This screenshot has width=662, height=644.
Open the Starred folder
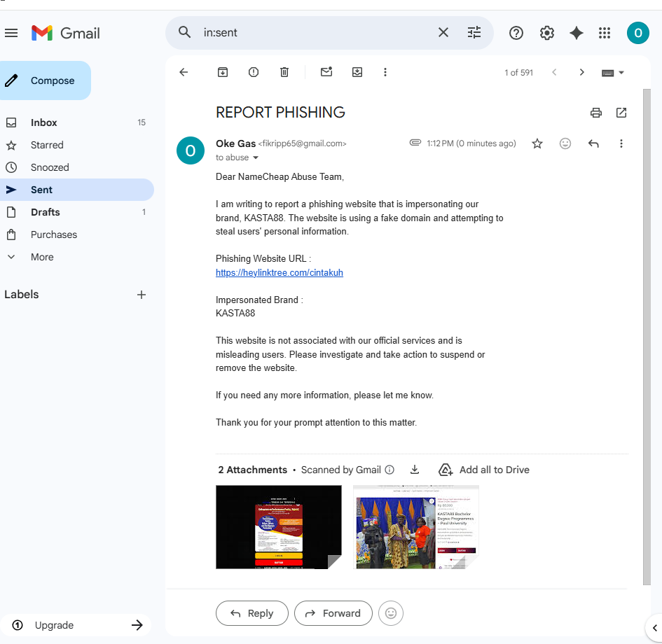76,145
